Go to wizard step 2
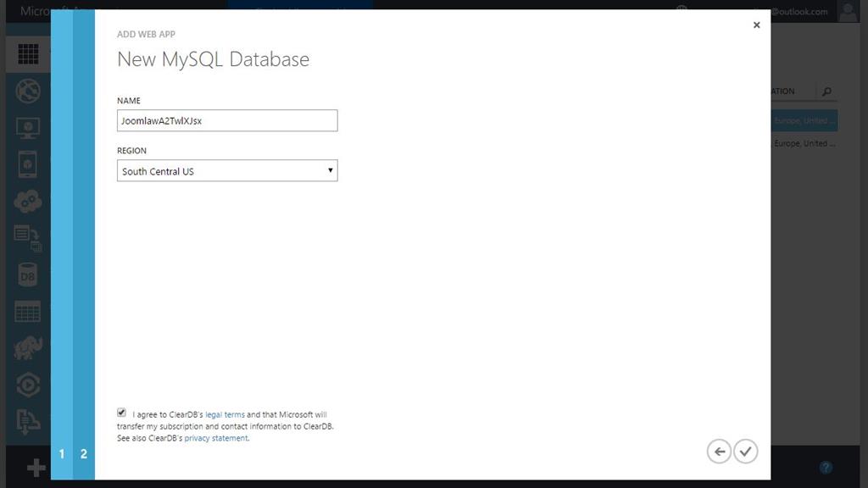Image resolution: width=868 pixels, height=488 pixels. [84, 454]
